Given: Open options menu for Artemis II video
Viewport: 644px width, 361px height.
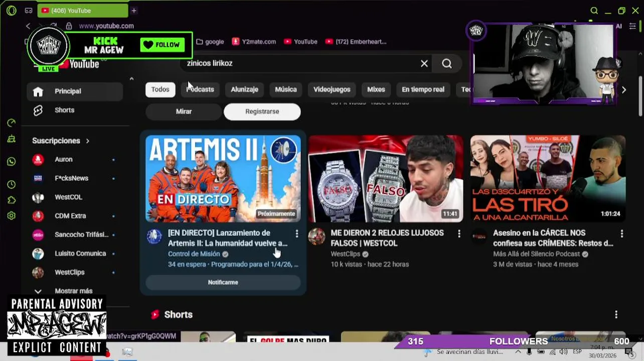Looking at the screenshot, I should (297, 234).
